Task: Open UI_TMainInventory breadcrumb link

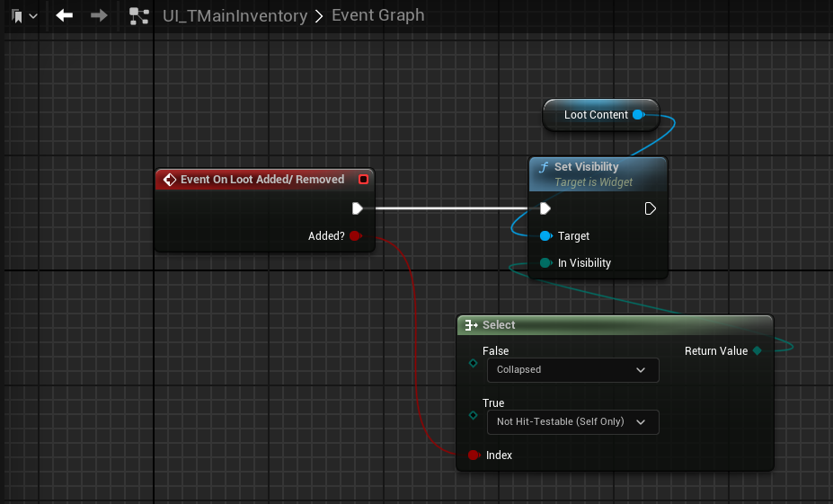Action: [235, 16]
